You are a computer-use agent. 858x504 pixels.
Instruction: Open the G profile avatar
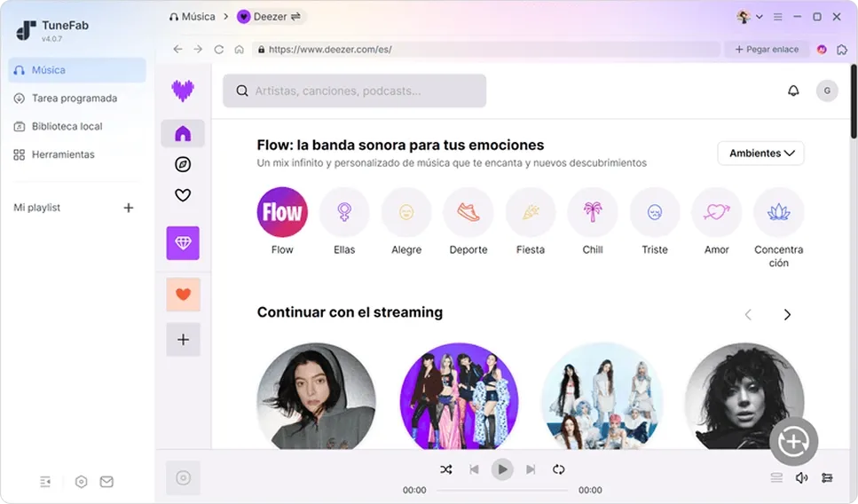pyautogui.click(x=827, y=91)
